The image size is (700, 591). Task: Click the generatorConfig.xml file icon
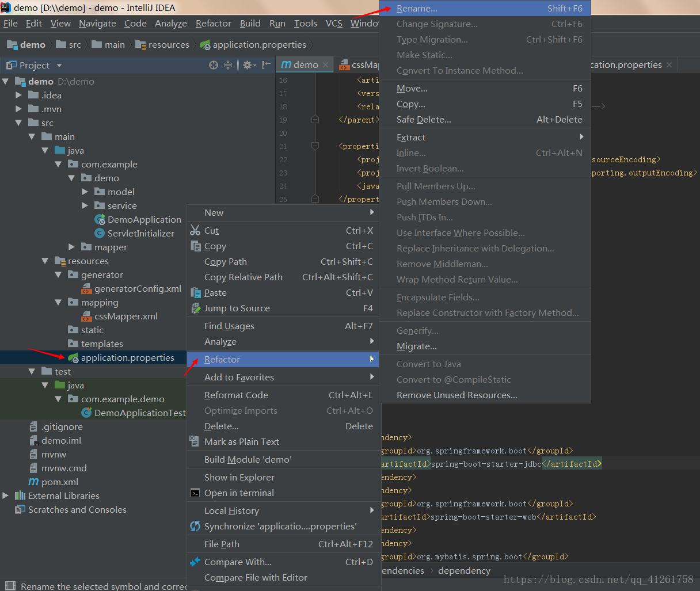tap(86, 288)
